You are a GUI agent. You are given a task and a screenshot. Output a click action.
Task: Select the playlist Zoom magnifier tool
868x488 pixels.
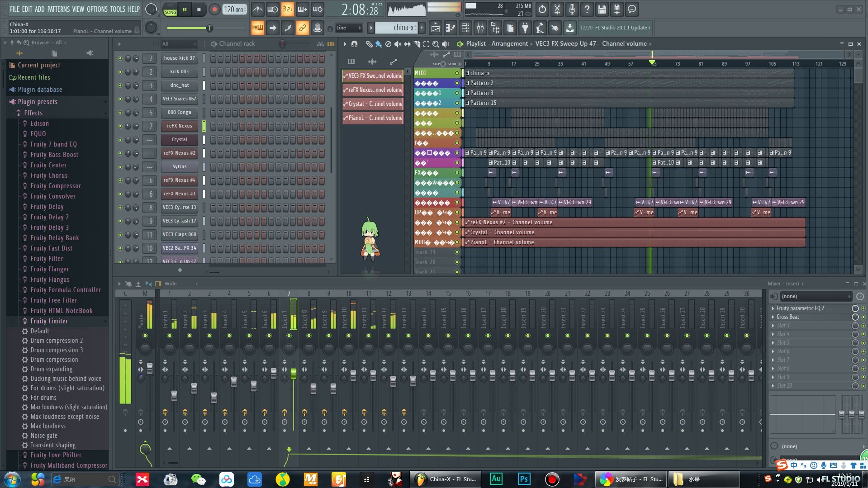pyautogui.click(x=436, y=44)
